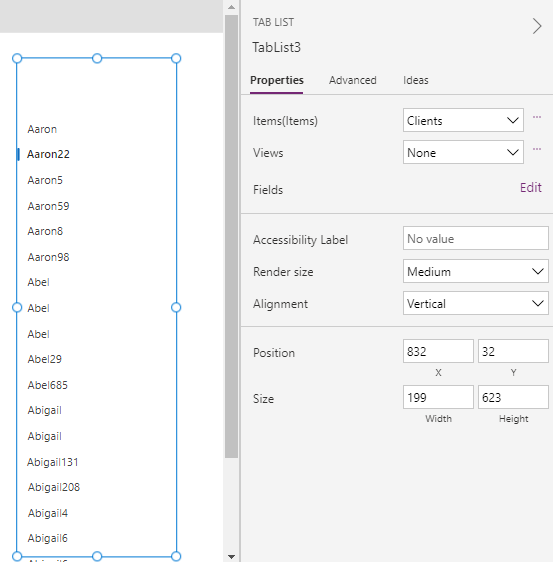The height and width of the screenshot is (562, 553).
Task: Select the Aaron59 tab item in the list
Action: pos(48,206)
